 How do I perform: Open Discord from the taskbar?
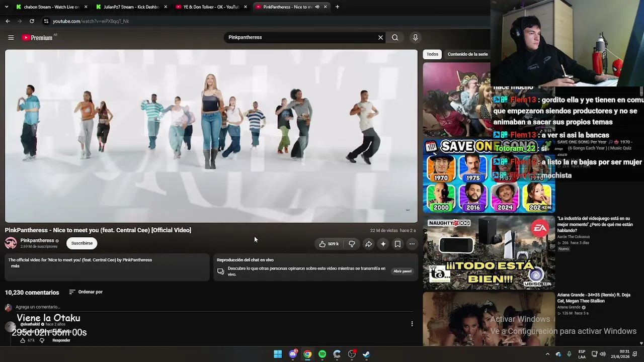pos(293,354)
